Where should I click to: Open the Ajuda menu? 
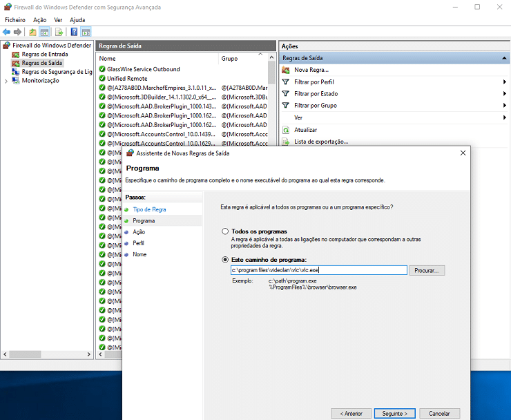click(77, 20)
